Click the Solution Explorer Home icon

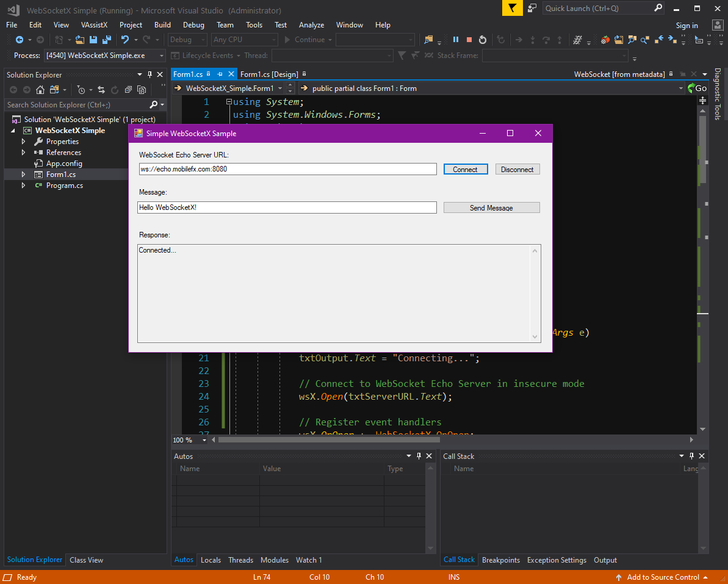click(x=40, y=90)
